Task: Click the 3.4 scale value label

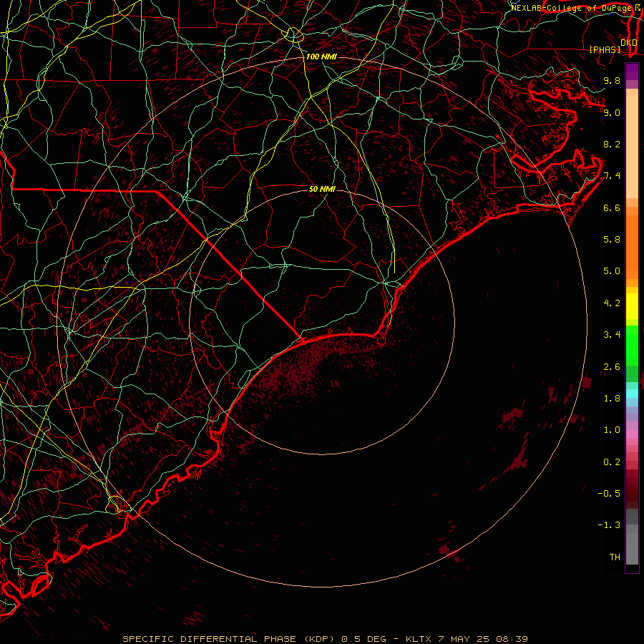Action: click(612, 335)
